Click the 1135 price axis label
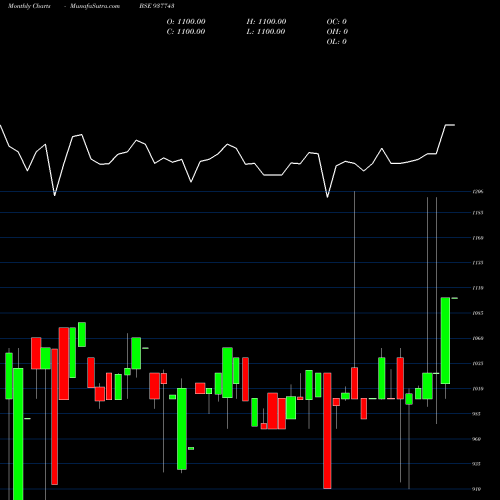500x500 pixels. click(x=478, y=263)
